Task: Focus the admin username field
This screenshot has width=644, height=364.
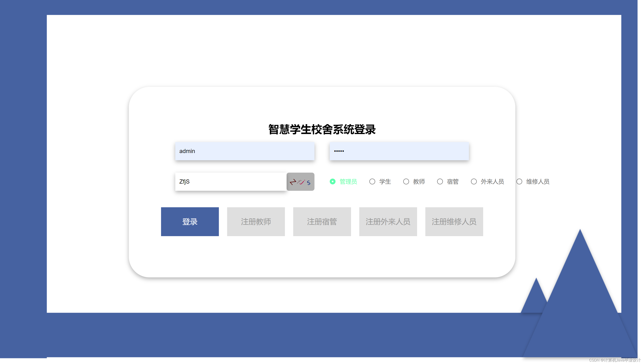Action: [x=244, y=151]
